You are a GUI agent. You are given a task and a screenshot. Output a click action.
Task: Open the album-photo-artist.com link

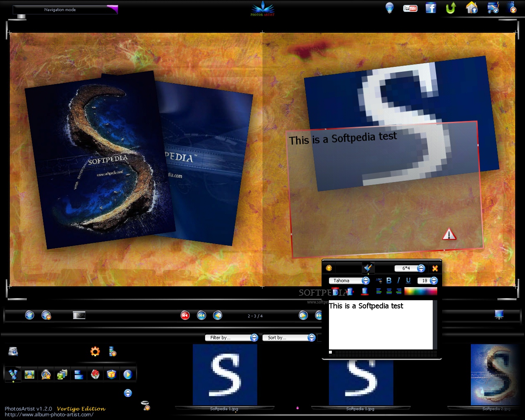coord(49,415)
